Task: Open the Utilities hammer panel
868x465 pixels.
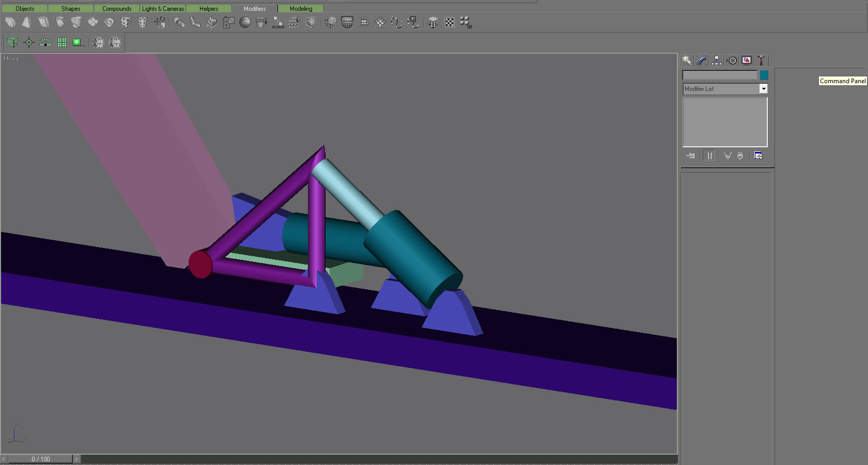Action: (x=761, y=60)
